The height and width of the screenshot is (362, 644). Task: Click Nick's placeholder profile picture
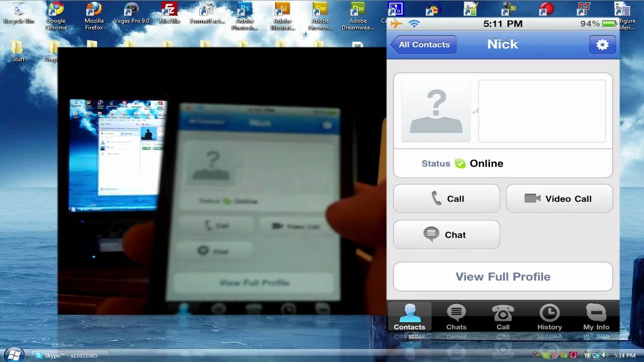click(436, 111)
